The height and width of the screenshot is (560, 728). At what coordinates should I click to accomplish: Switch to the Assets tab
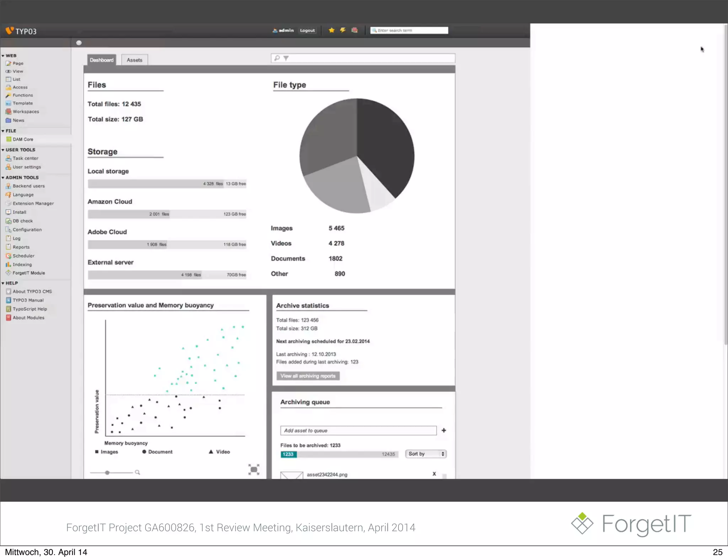point(134,60)
